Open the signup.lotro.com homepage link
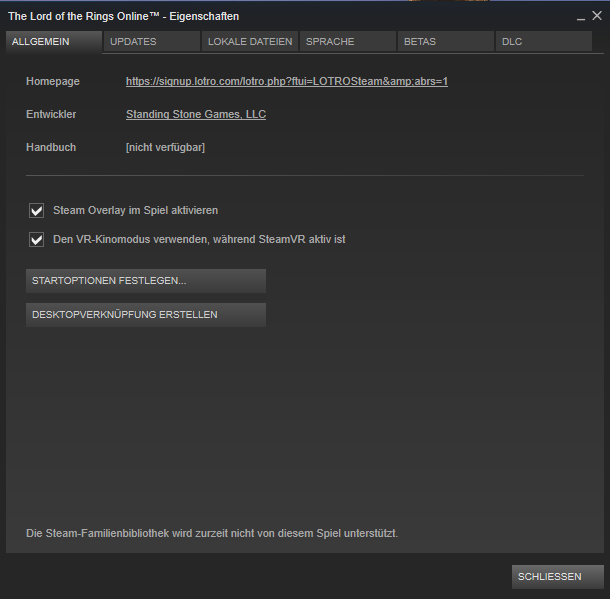Image resolution: width=610 pixels, height=599 pixels. click(287, 81)
